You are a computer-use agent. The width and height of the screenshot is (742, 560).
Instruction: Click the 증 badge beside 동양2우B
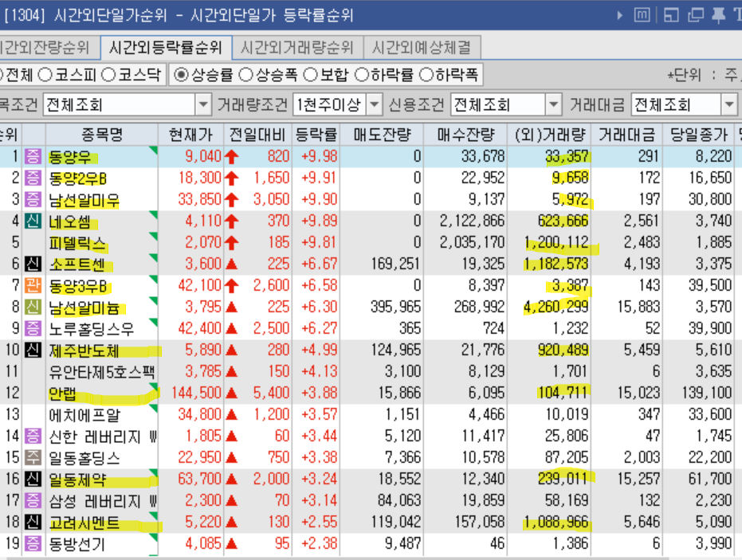coord(33,178)
